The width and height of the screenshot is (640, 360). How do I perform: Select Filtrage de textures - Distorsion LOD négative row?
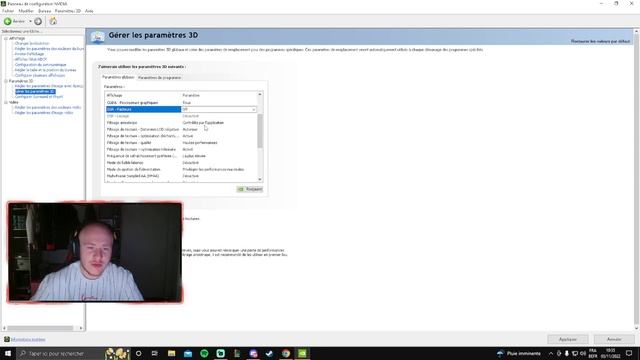pyautogui.click(x=181, y=129)
